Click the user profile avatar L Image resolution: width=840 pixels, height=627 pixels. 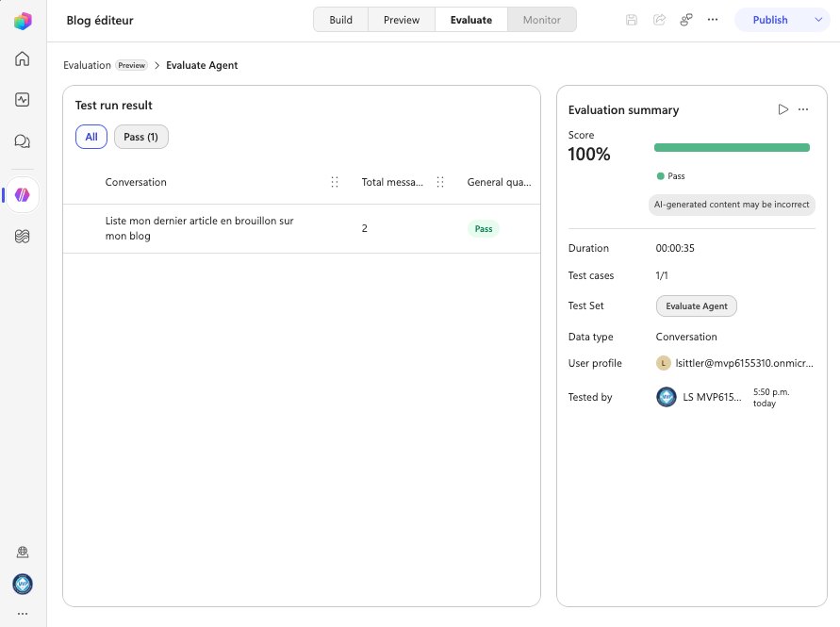(x=663, y=363)
